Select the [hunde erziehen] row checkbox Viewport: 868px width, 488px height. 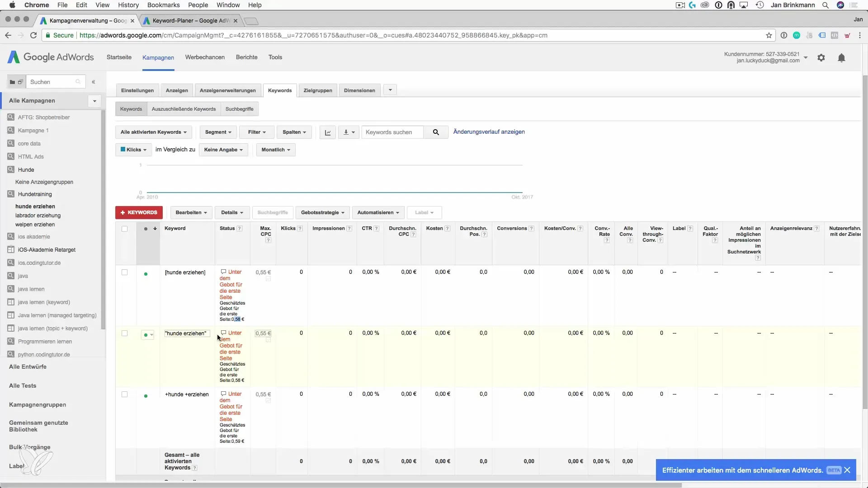(x=124, y=272)
